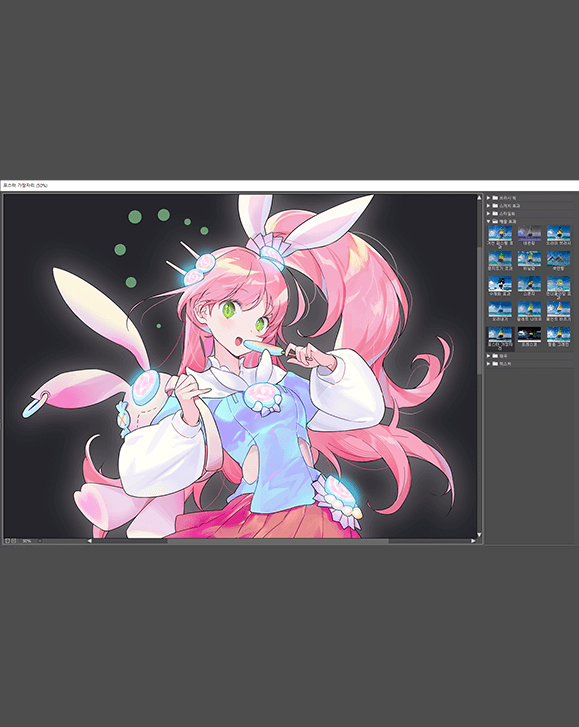The width and height of the screenshot is (579, 727).
Task: Expand the 왜곡 folder triangle
Action: [x=488, y=356]
